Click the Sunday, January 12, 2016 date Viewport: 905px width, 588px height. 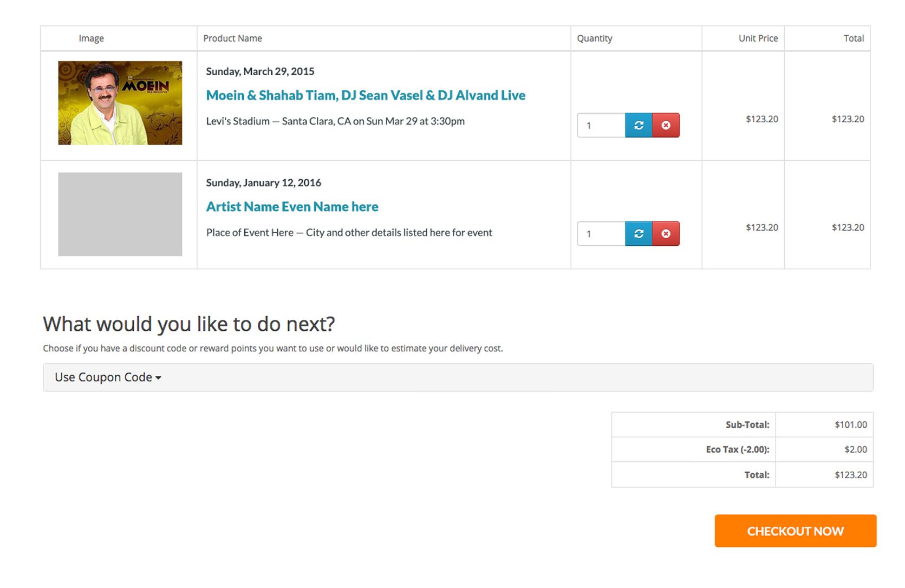263,183
